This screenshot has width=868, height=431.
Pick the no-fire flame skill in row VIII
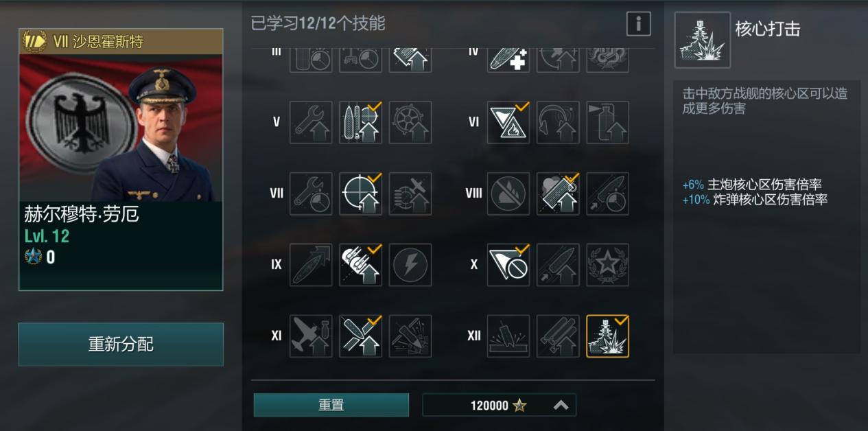[508, 194]
